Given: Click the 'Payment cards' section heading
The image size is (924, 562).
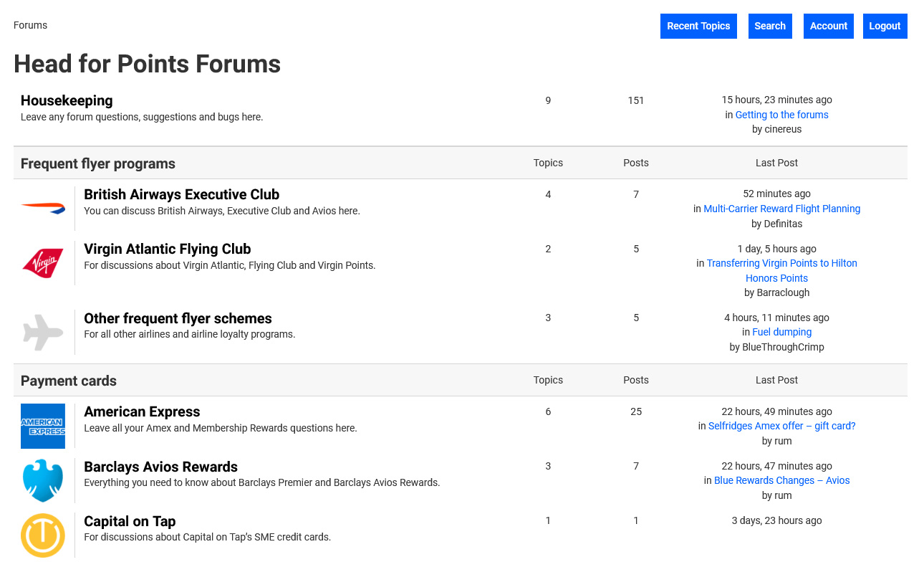Looking at the screenshot, I should tap(69, 381).
